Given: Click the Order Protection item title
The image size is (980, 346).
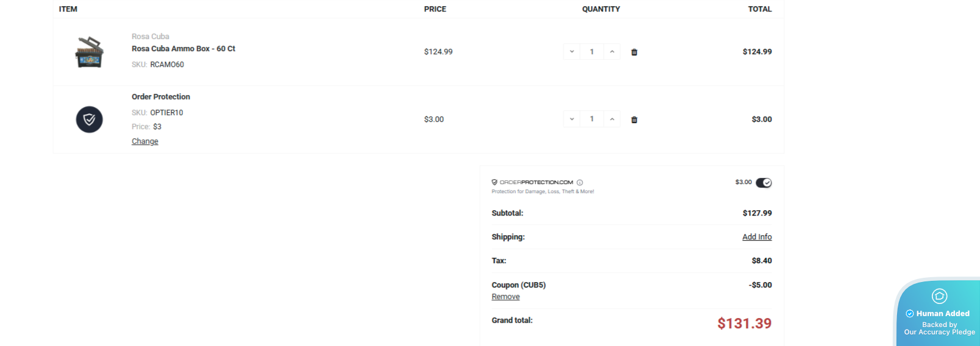Looking at the screenshot, I should pyautogui.click(x=161, y=97).
